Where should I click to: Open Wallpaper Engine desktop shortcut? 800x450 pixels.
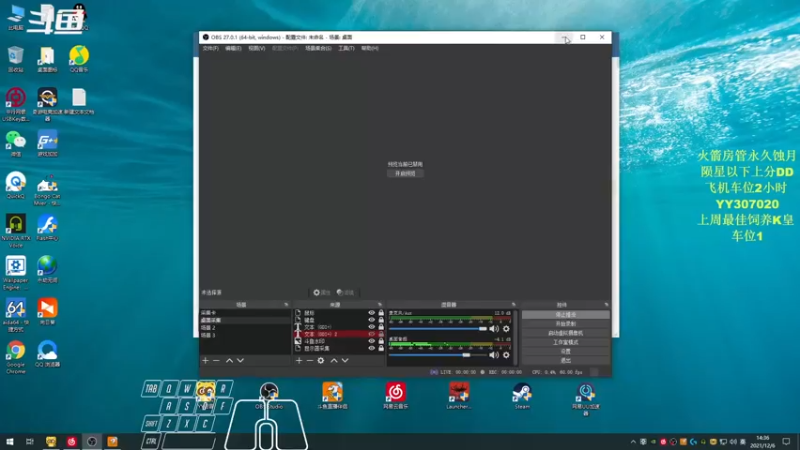coord(16,273)
